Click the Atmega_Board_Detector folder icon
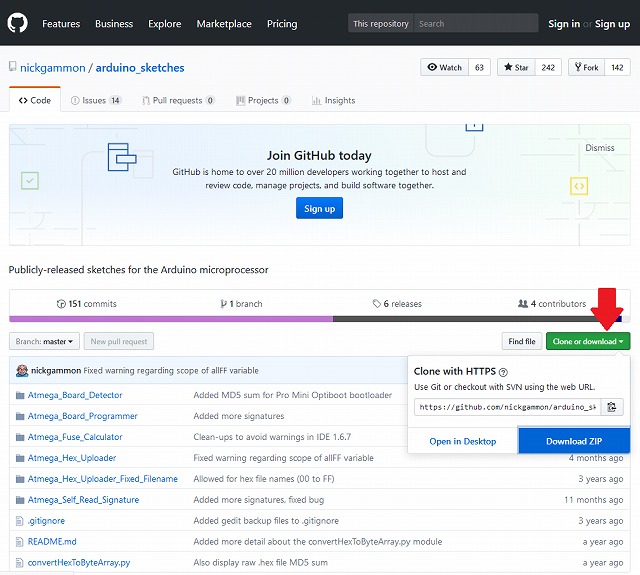 coord(20,395)
